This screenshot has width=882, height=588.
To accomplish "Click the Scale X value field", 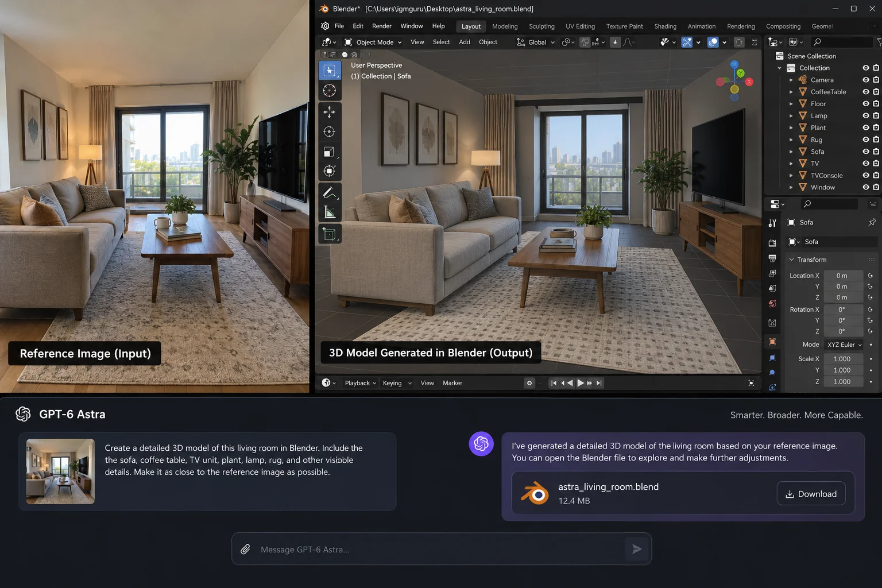I will point(842,359).
